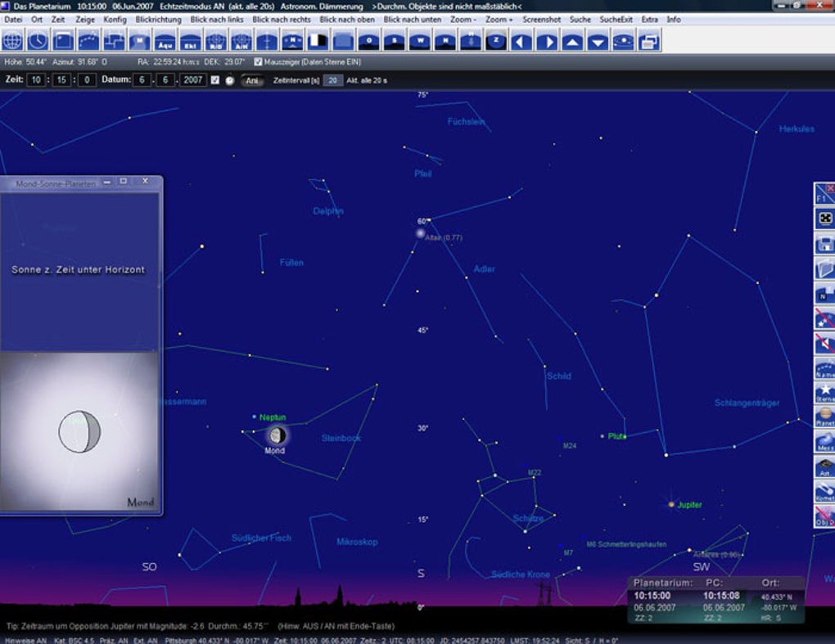Click the 'W' west view toolbar icon
835x644 pixels.
point(420,41)
